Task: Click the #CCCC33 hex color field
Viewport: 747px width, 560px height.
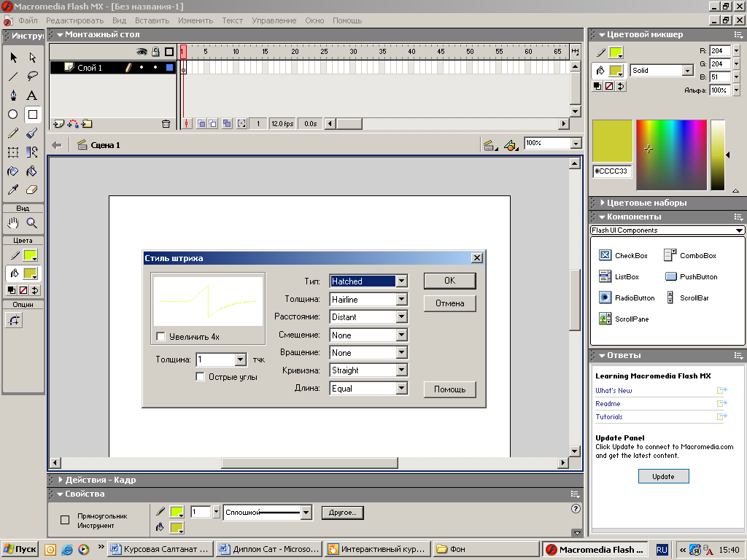Action: click(x=612, y=171)
